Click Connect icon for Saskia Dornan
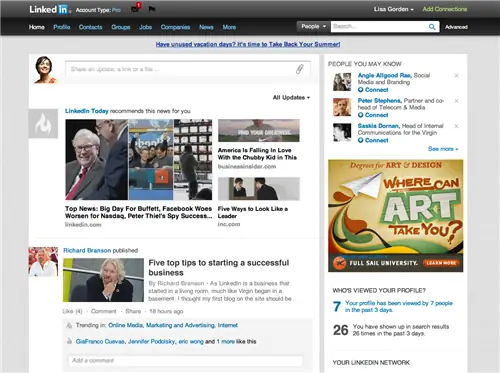Screen dimensions: 500x373 [360, 140]
